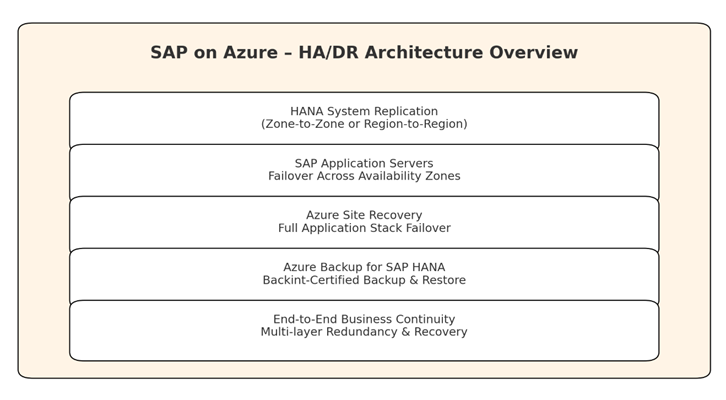Select the 'HANA System Replication' text line
Image resolution: width=726 pixels, height=400 pixels.
tap(364, 111)
